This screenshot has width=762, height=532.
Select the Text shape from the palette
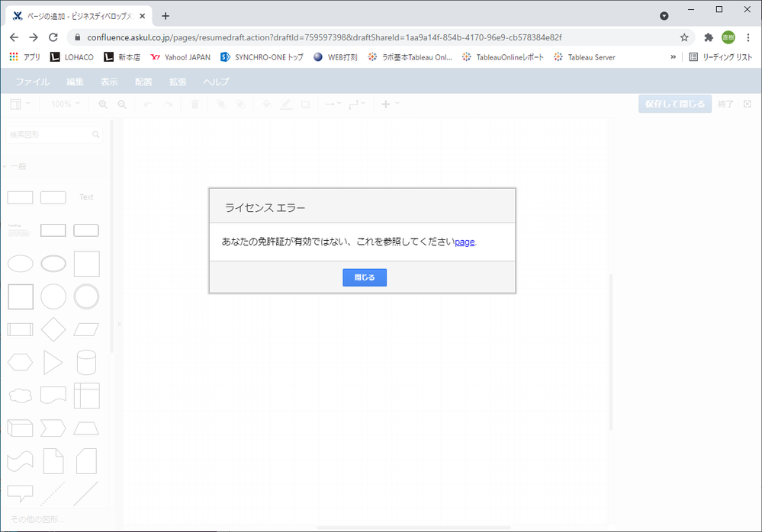[x=85, y=197]
